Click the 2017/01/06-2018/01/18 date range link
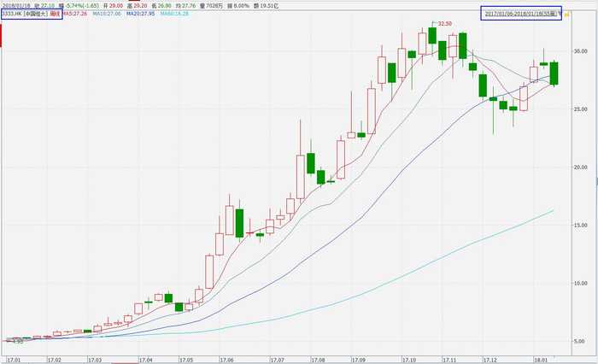 click(x=520, y=14)
